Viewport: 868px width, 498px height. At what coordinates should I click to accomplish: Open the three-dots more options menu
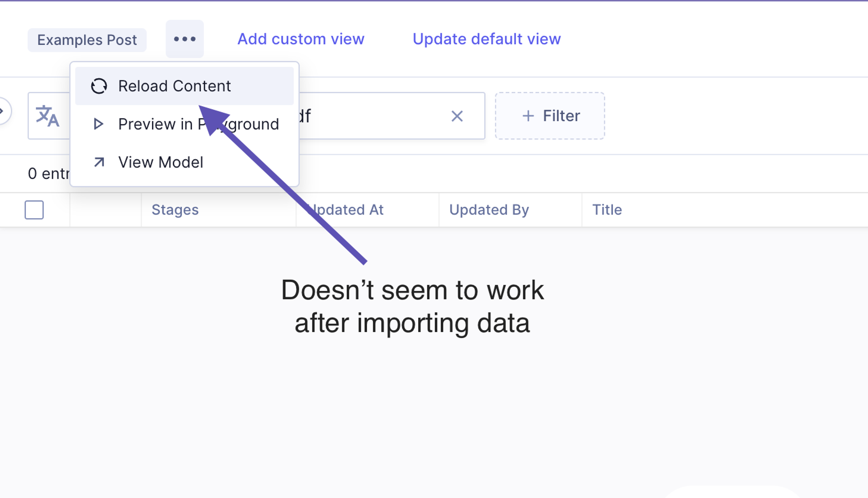click(184, 39)
